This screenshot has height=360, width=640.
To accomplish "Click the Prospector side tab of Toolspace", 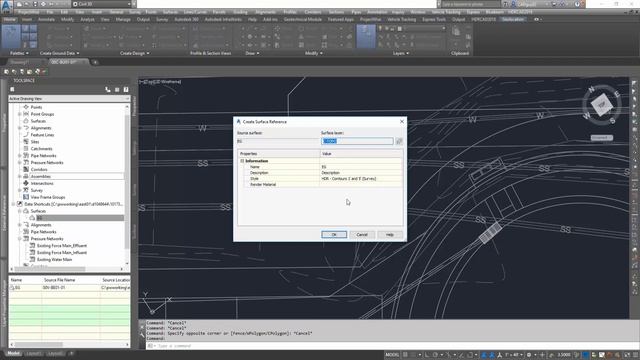I will tap(134, 106).
